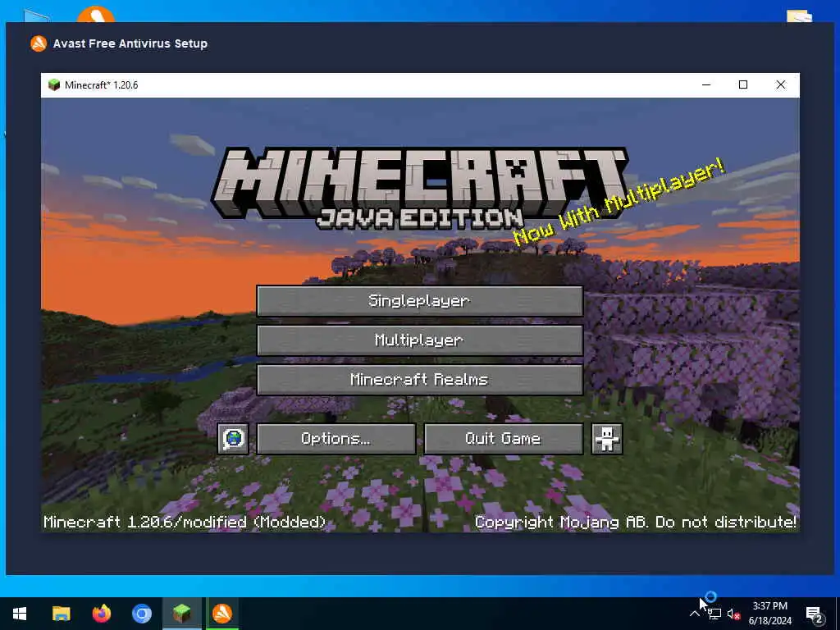Open the Multiplayer server list
Image resolution: width=840 pixels, height=630 pixels.
419,340
